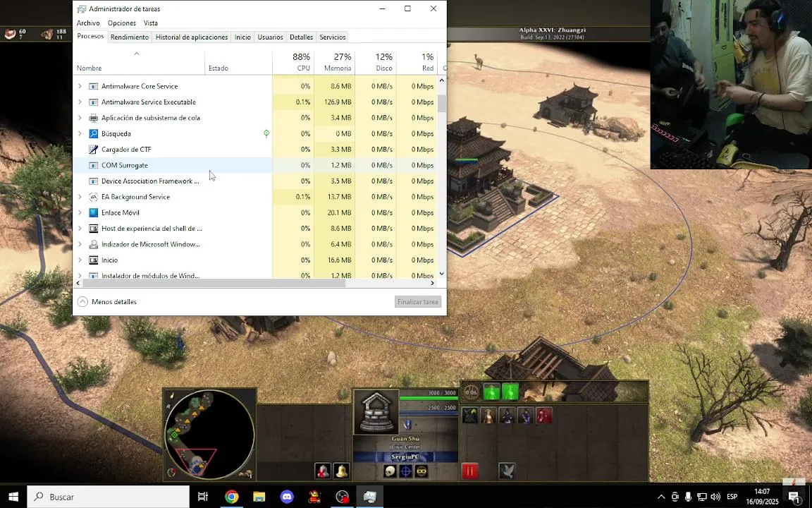This screenshot has width=812, height=508.
Task: Open File Explorer from the taskbar
Action: coord(259,497)
